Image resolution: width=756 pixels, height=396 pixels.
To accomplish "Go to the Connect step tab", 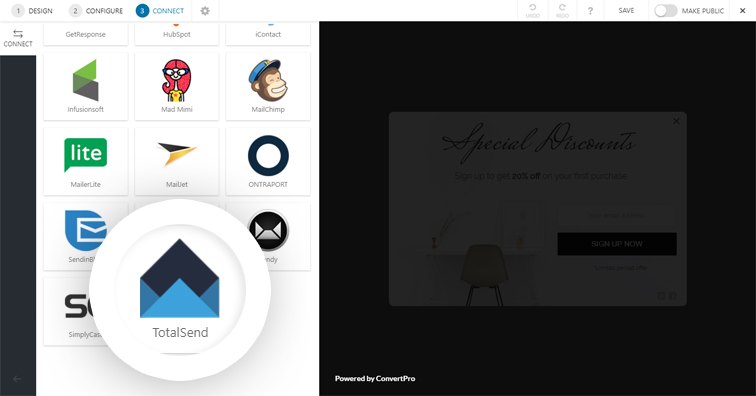I will pos(160,11).
